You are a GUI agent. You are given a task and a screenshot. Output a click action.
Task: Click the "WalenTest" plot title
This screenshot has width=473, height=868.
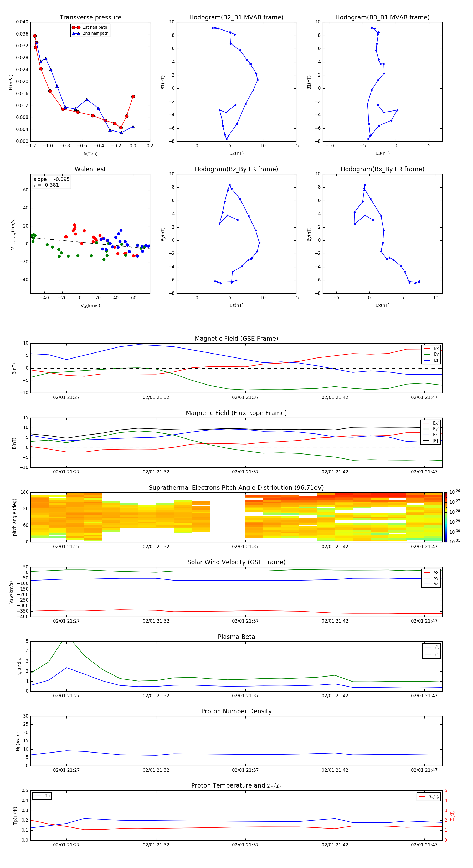90,169
